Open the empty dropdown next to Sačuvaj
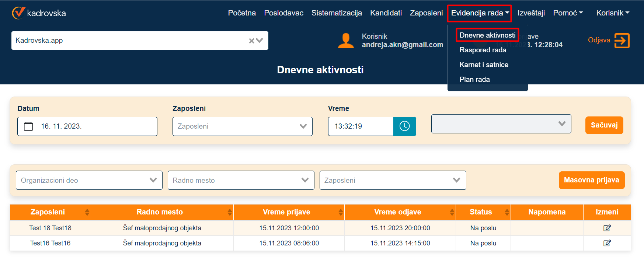Image resolution: width=644 pixels, height=262 pixels. (501, 124)
